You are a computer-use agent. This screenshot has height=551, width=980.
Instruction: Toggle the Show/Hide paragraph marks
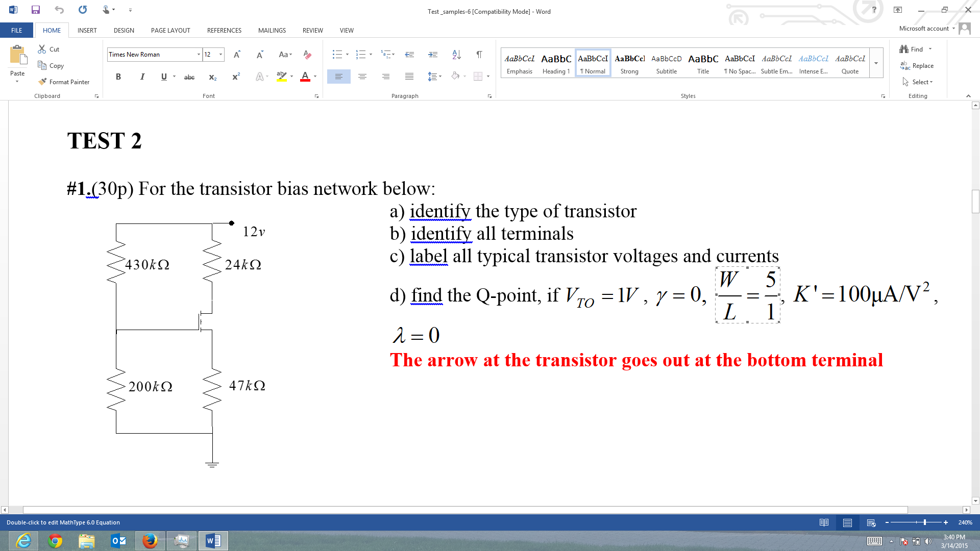(479, 54)
